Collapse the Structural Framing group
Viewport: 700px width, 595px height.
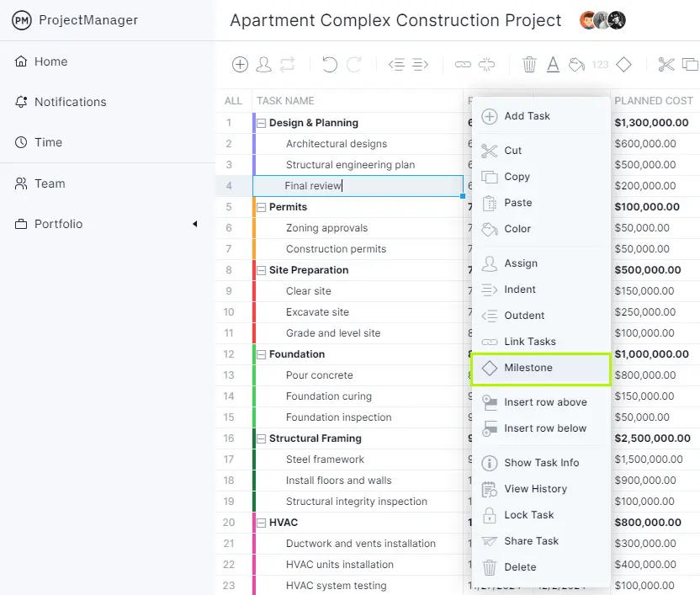click(x=262, y=438)
